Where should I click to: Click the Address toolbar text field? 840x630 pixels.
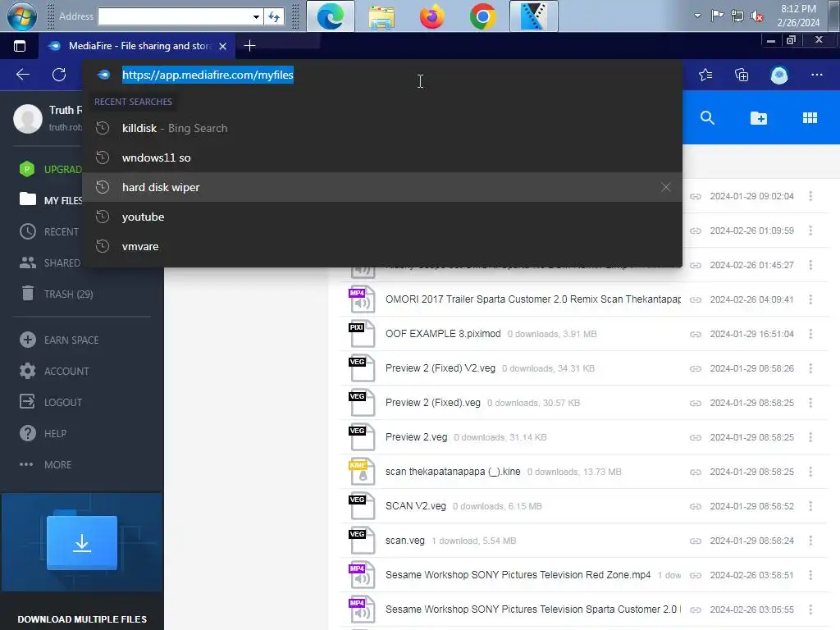(x=175, y=16)
